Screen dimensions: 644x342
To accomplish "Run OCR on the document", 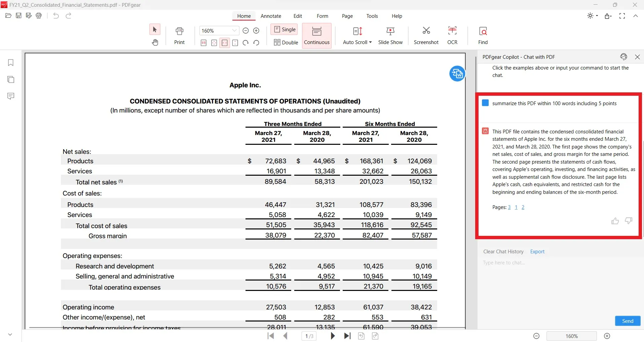I will click(452, 36).
